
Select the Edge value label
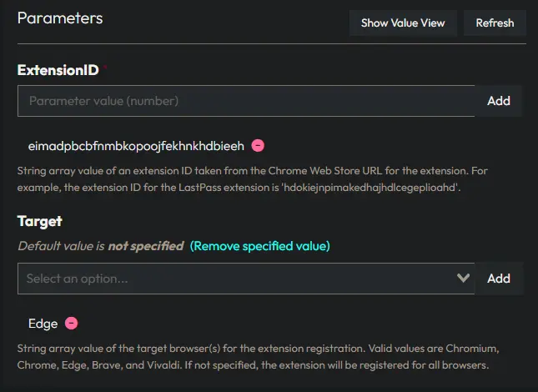click(43, 323)
